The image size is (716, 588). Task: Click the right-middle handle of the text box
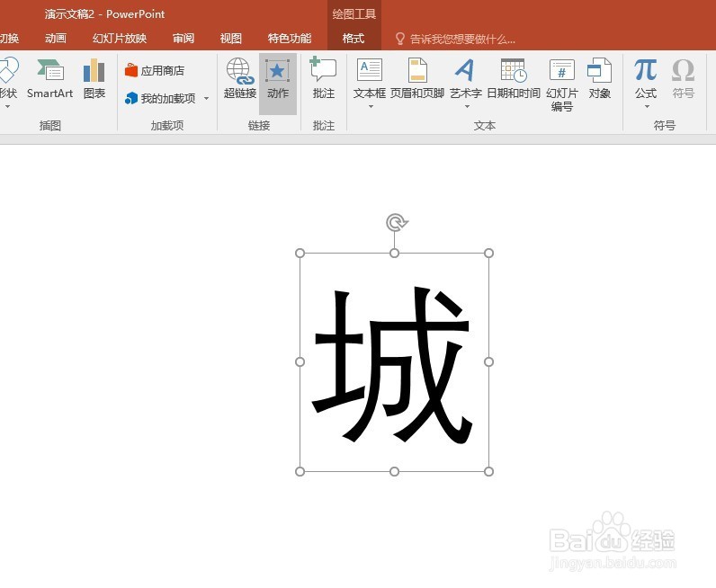pyautogui.click(x=488, y=362)
